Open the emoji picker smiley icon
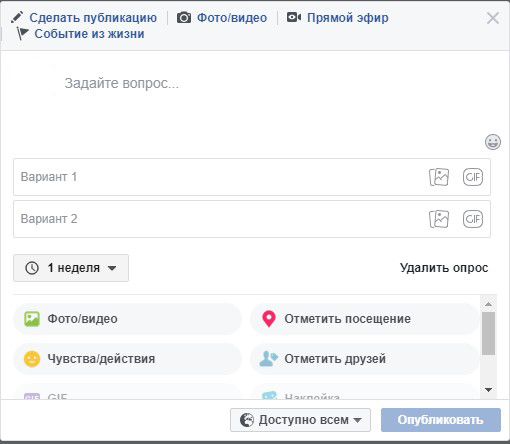This screenshot has height=444, width=510. click(x=493, y=142)
